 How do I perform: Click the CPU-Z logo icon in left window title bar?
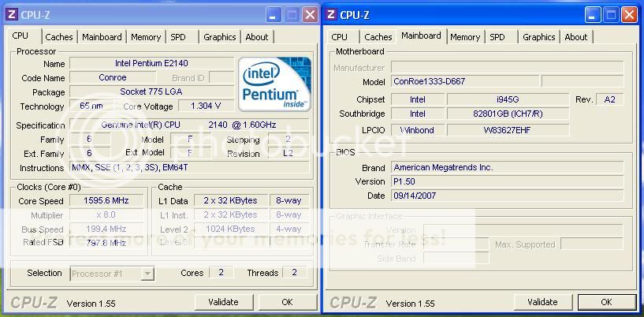12,15
